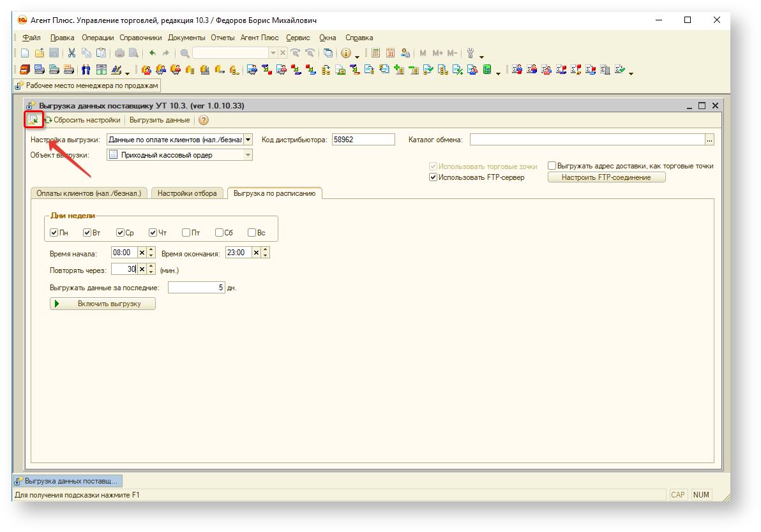The image size is (761, 532).
Task: Switch to Оплаты клиентов (нал./безнал.) tab
Action: click(x=89, y=193)
